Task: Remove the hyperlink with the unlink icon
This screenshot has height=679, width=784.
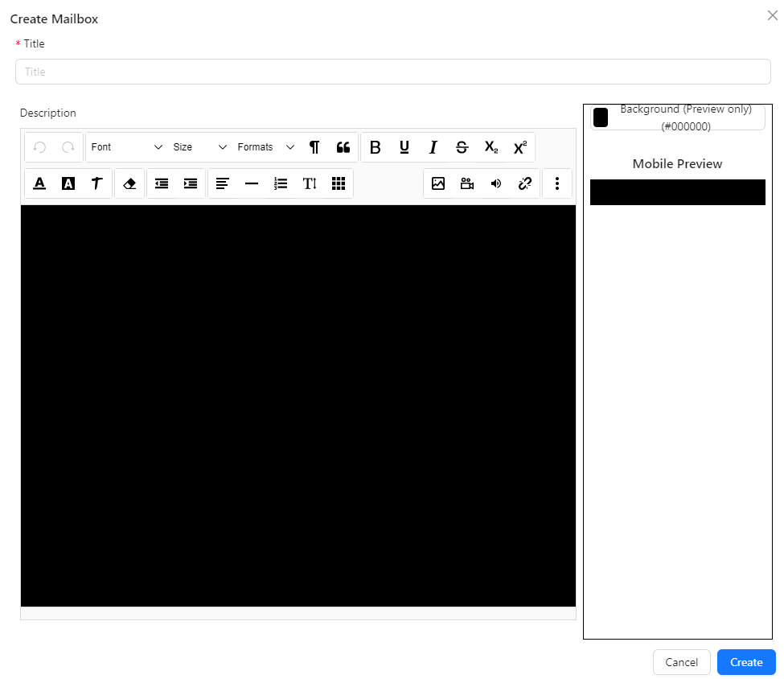Action: 525,183
